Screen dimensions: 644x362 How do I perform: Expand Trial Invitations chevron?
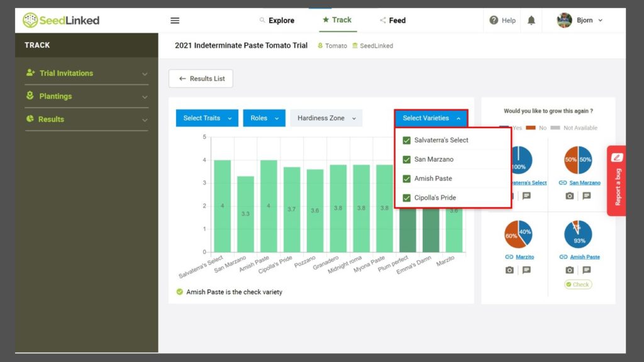point(145,74)
